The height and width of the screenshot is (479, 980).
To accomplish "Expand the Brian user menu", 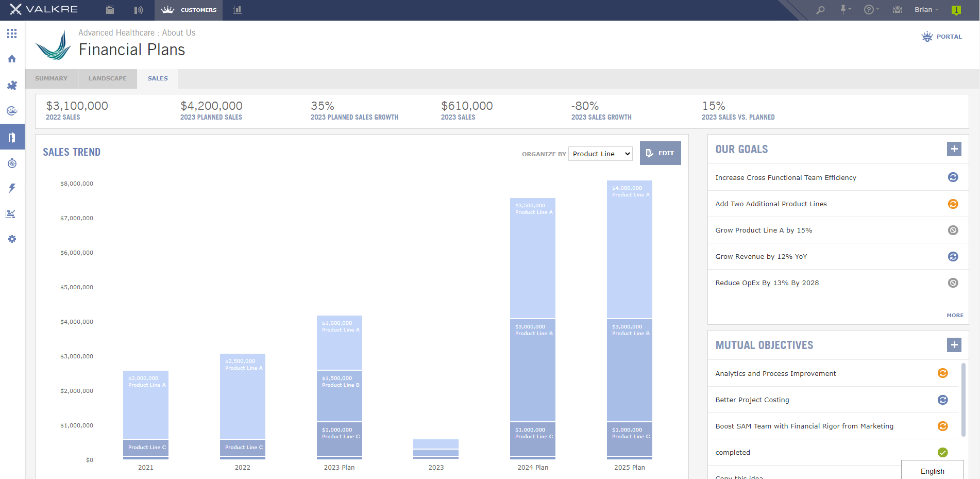I will pos(926,10).
